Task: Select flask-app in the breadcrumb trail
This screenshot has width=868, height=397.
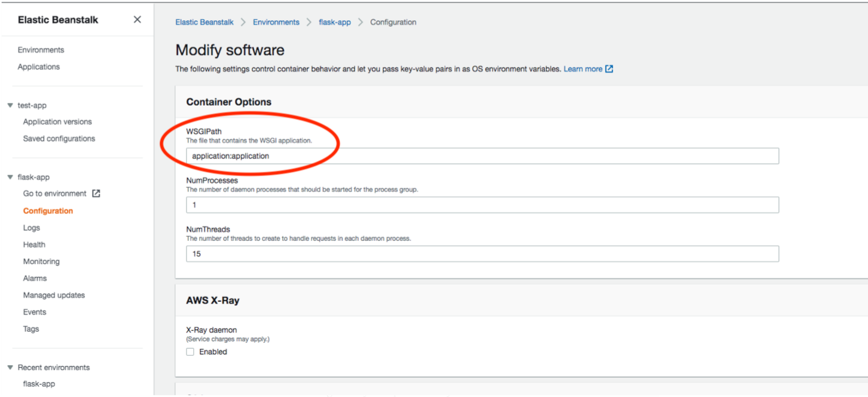Action: click(x=334, y=22)
